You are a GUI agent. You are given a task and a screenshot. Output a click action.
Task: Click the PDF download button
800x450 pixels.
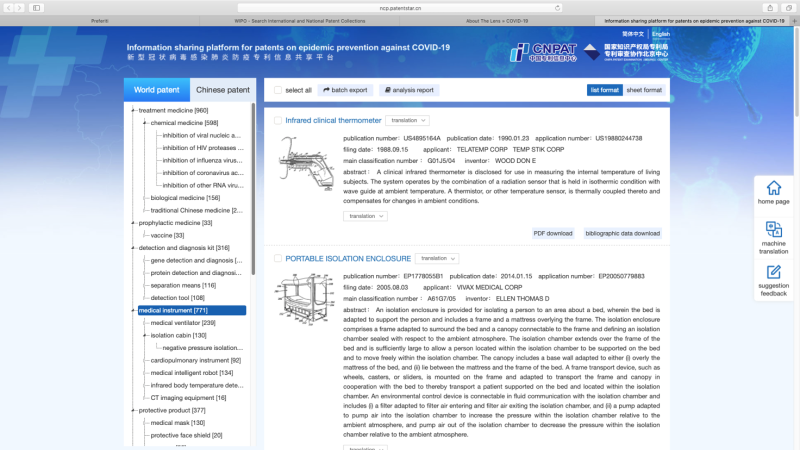tap(552, 233)
